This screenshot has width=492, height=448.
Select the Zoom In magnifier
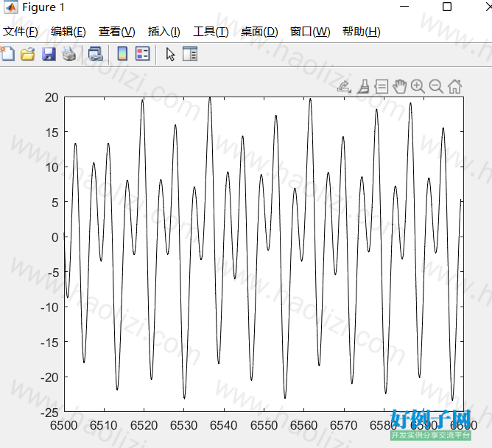point(418,86)
